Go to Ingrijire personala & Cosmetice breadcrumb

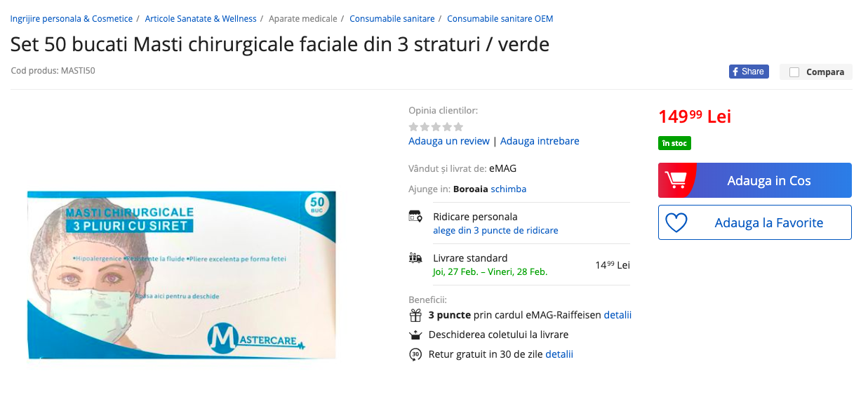[72, 18]
